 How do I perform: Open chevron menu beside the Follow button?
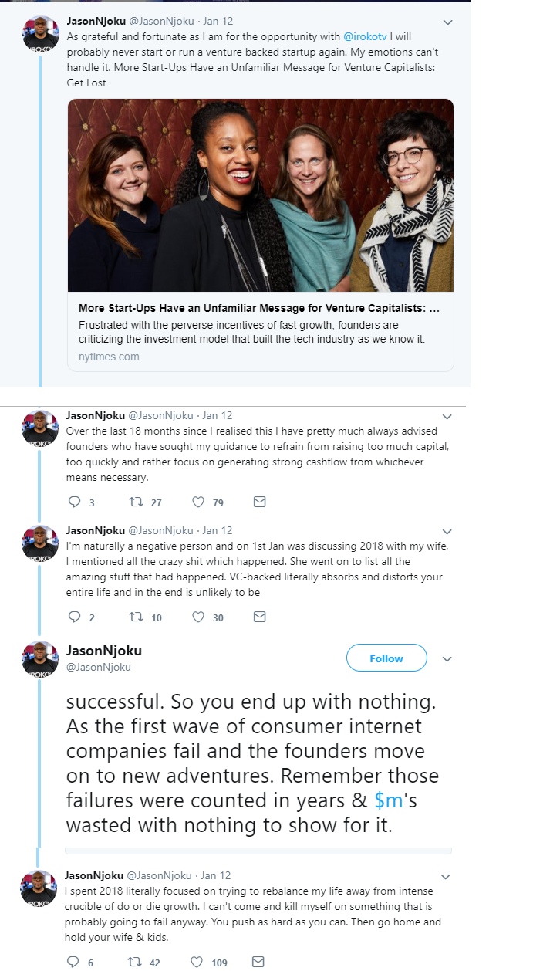pos(447,659)
